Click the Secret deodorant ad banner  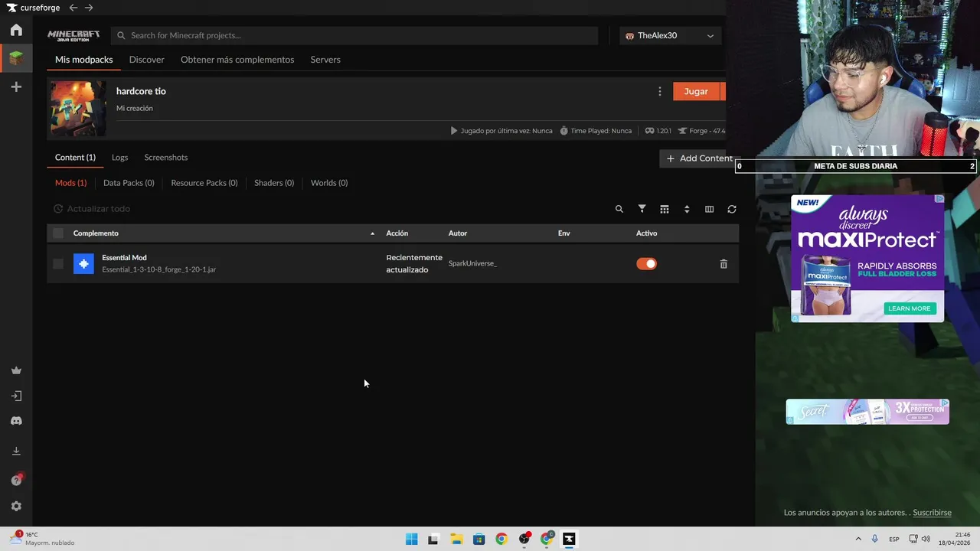click(867, 412)
